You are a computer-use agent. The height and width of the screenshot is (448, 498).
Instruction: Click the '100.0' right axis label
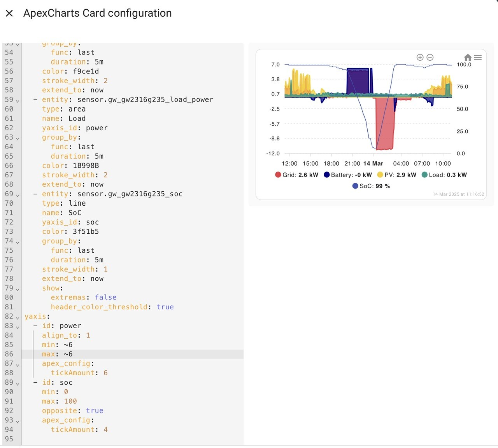[x=464, y=65]
